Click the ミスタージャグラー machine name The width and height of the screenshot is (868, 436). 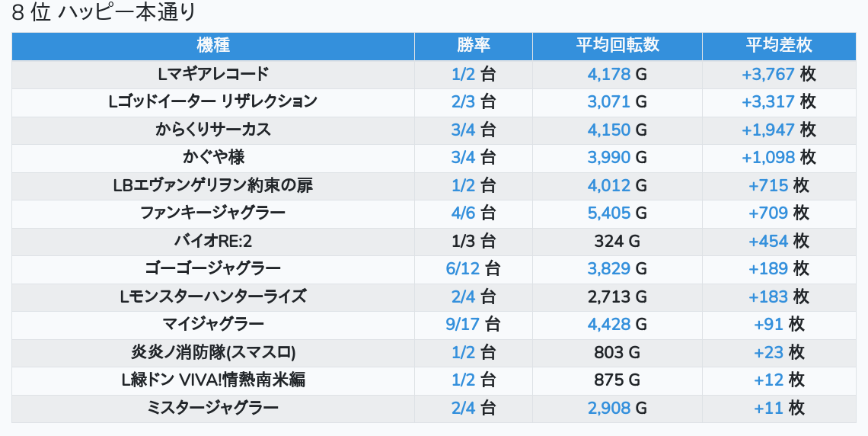[213, 409]
